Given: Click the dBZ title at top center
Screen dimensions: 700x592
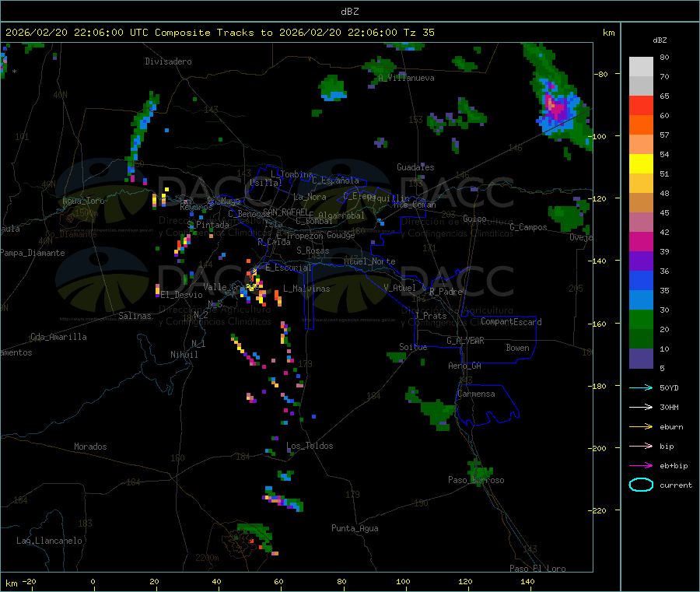Looking at the screenshot, I should pyautogui.click(x=349, y=12).
